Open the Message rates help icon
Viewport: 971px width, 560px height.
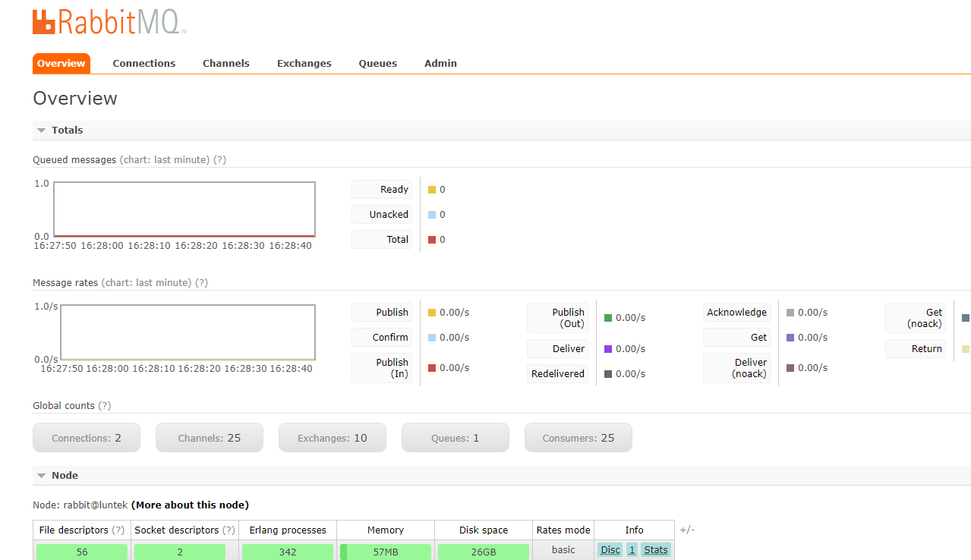(x=200, y=282)
